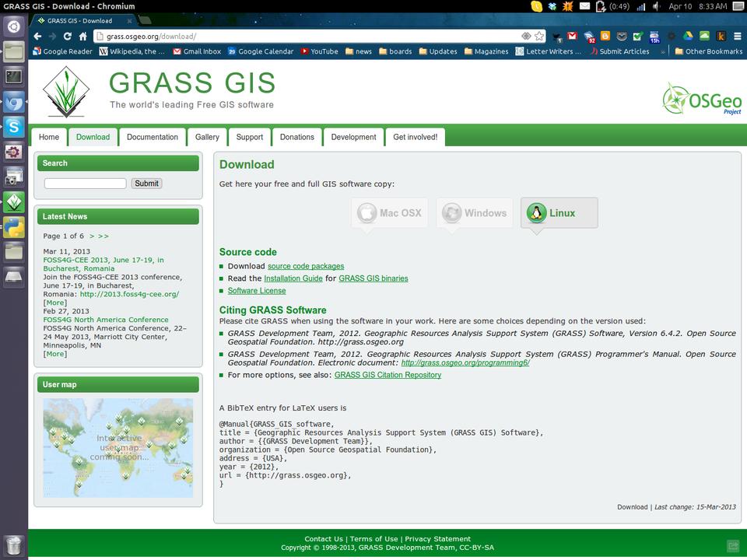The width and height of the screenshot is (747, 560).
Task: Launch Skype from the Ubuntu launcher
Action: pos(13,127)
